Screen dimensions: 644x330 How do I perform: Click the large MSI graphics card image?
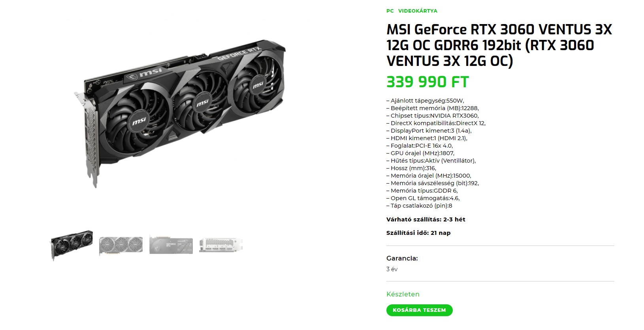click(x=180, y=114)
